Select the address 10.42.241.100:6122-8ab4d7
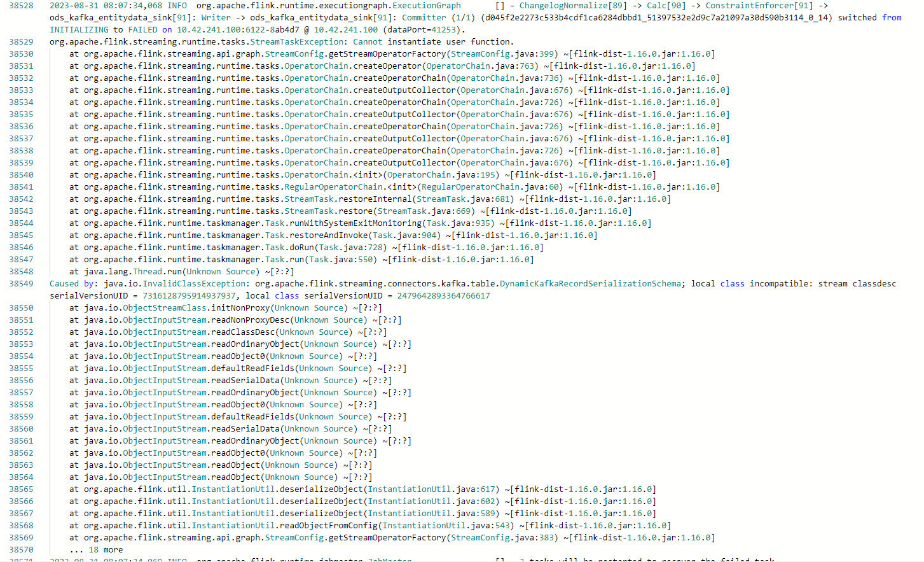 (x=238, y=30)
